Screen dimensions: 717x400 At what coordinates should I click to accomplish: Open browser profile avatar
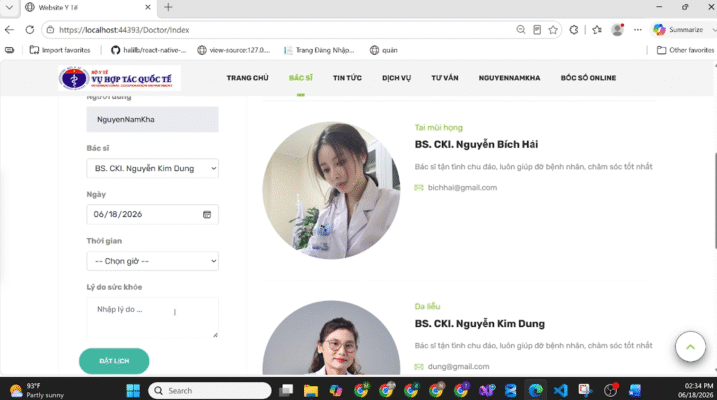coord(617,30)
